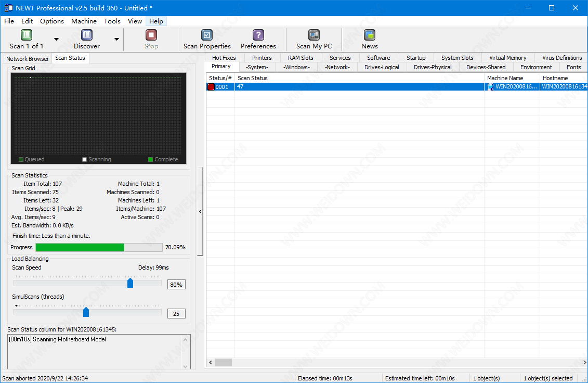588x383 pixels.
Task: Click Scan aborted message in status bar
Action: [x=45, y=378]
